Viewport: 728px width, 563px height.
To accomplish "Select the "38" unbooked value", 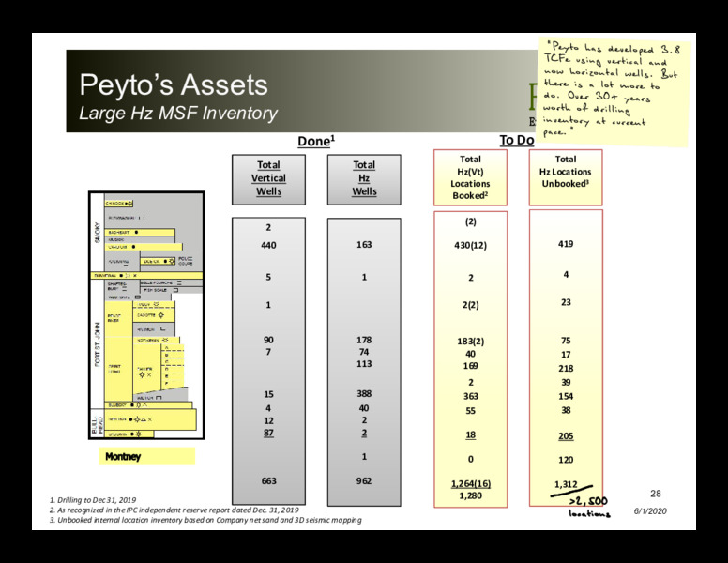I will click(x=566, y=410).
